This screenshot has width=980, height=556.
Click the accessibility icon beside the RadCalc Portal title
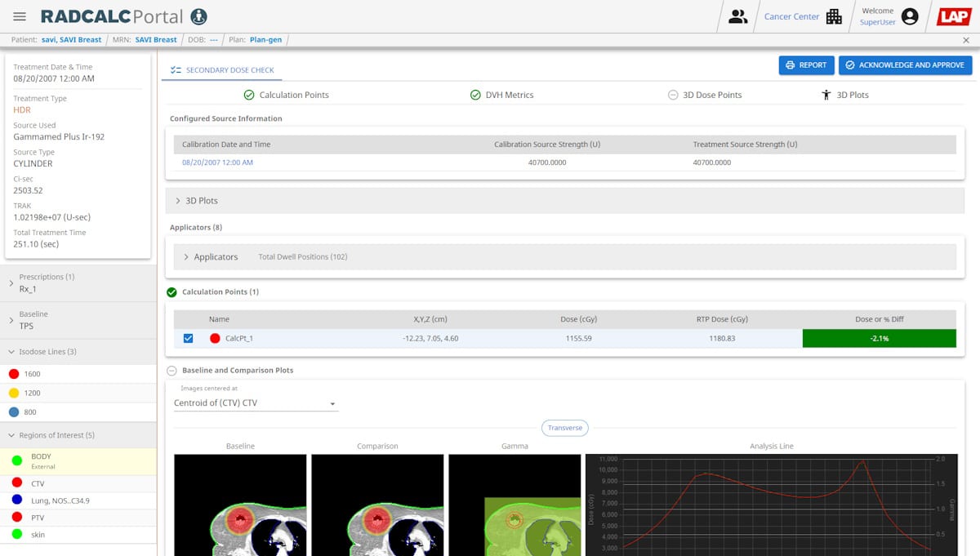point(198,17)
